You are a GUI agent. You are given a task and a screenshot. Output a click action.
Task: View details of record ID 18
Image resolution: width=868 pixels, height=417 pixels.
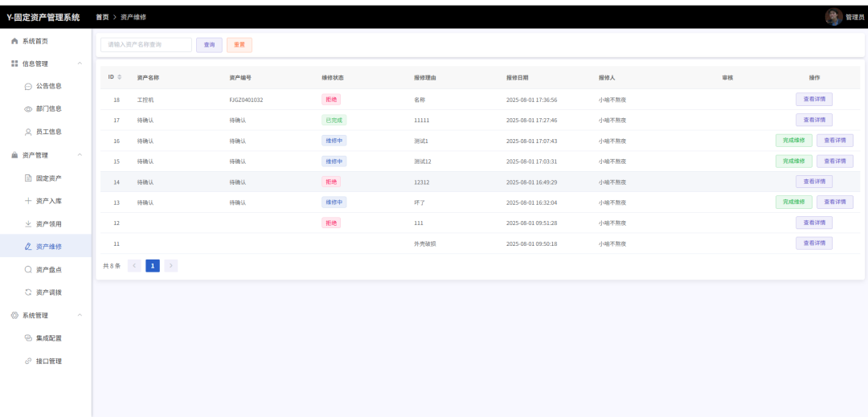tap(813, 100)
